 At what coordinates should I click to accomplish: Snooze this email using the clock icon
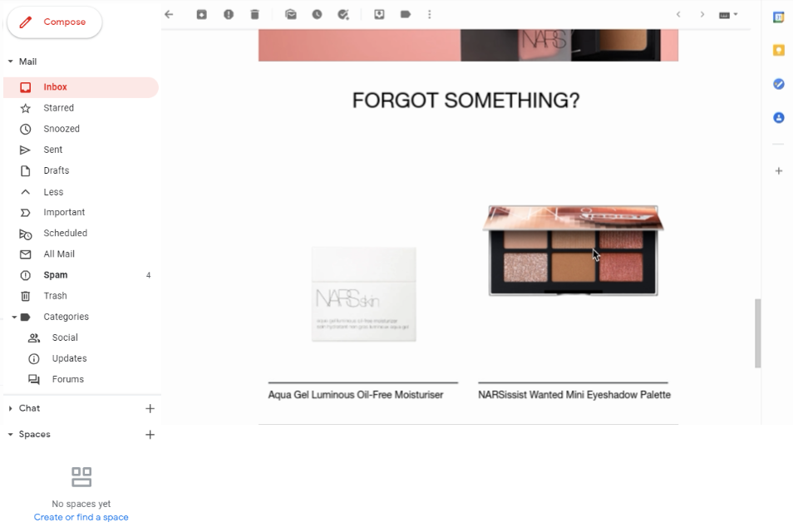pyautogui.click(x=317, y=15)
